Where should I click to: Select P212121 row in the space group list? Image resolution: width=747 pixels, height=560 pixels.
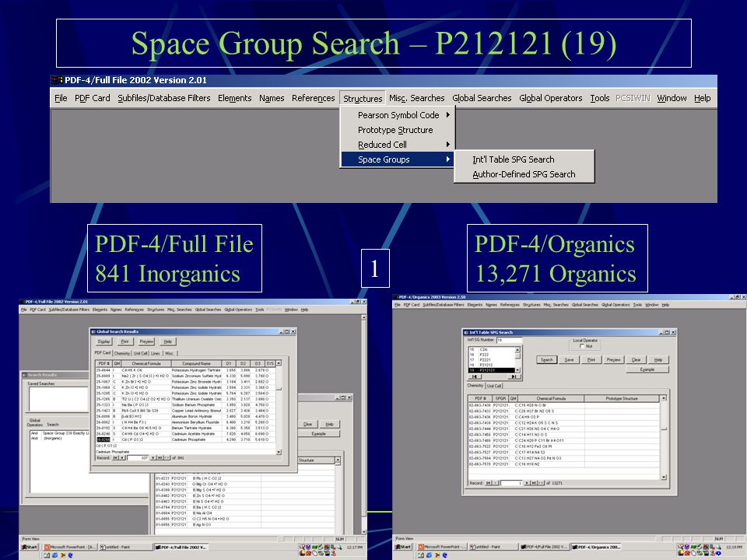click(x=491, y=370)
